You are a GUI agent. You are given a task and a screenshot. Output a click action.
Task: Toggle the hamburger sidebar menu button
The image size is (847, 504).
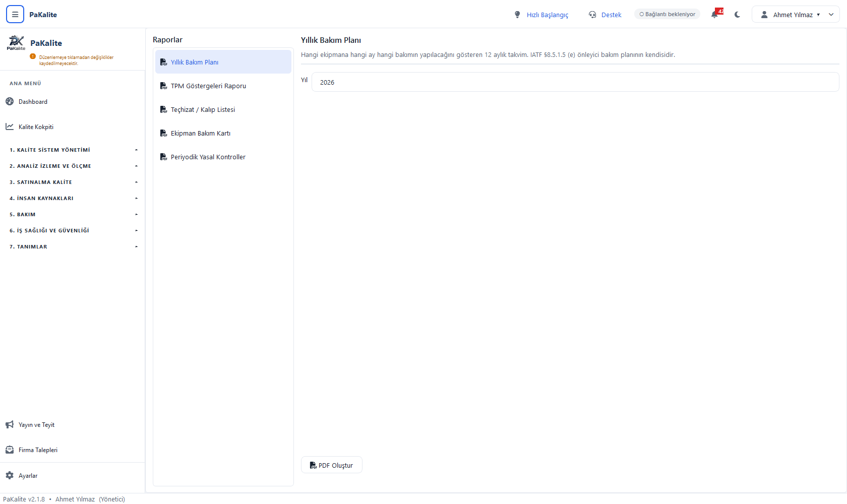[x=15, y=15]
